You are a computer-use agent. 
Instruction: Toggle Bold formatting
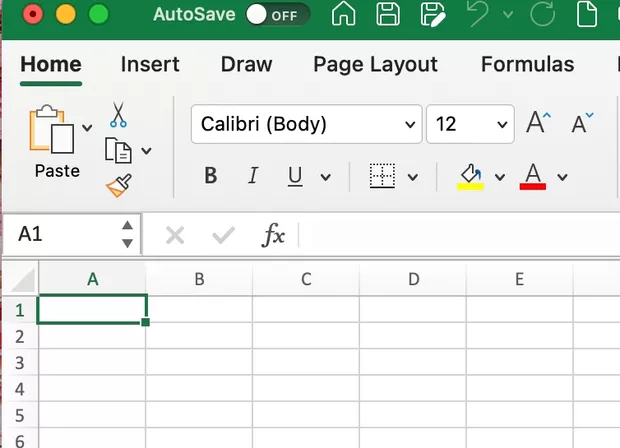click(211, 177)
